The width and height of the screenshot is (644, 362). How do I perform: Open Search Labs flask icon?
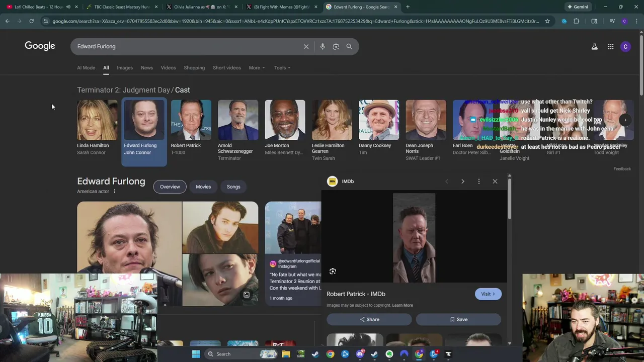594,47
